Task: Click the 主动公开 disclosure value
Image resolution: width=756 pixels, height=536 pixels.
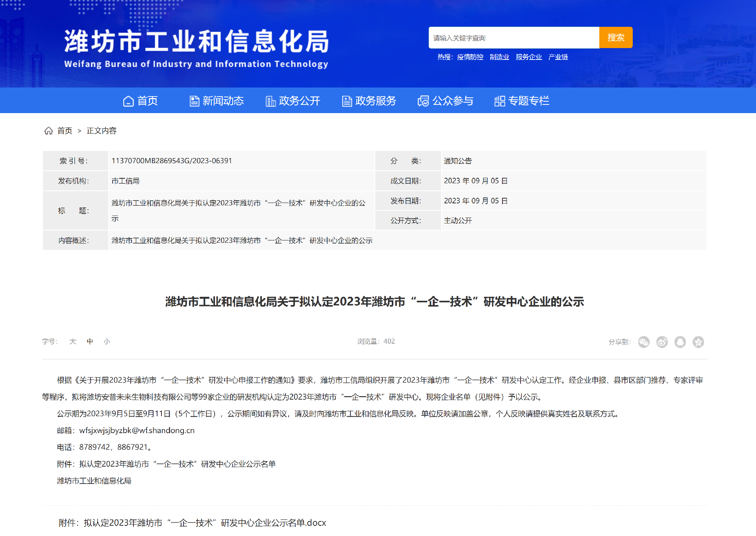Action: coord(458,221)
